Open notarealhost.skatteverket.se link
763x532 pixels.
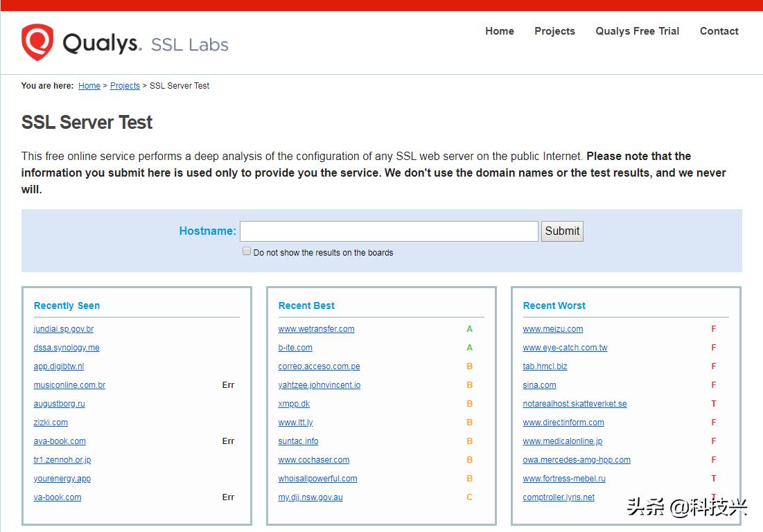click(575, 404)
